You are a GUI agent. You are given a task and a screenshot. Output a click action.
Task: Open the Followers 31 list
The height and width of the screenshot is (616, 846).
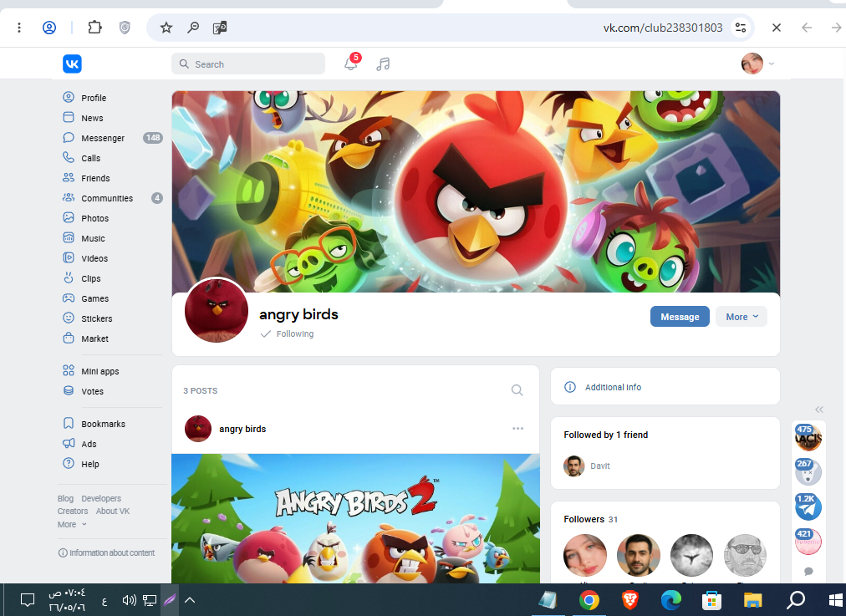pos(591,519)
